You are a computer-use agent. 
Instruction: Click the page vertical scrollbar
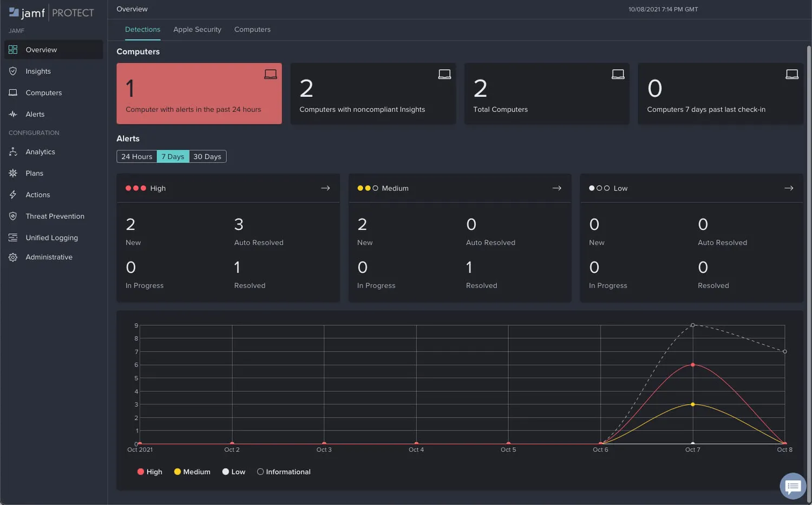pyautogui.click(x=809, y=273)
